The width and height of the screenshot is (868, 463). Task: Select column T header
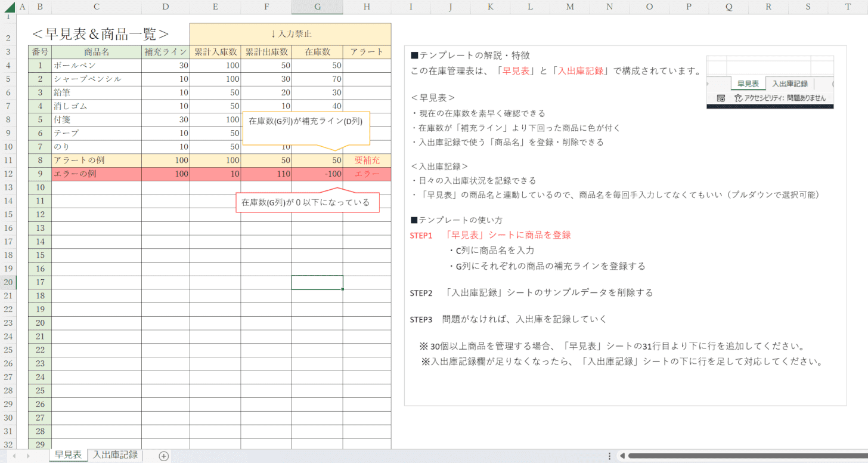(848, 7)
